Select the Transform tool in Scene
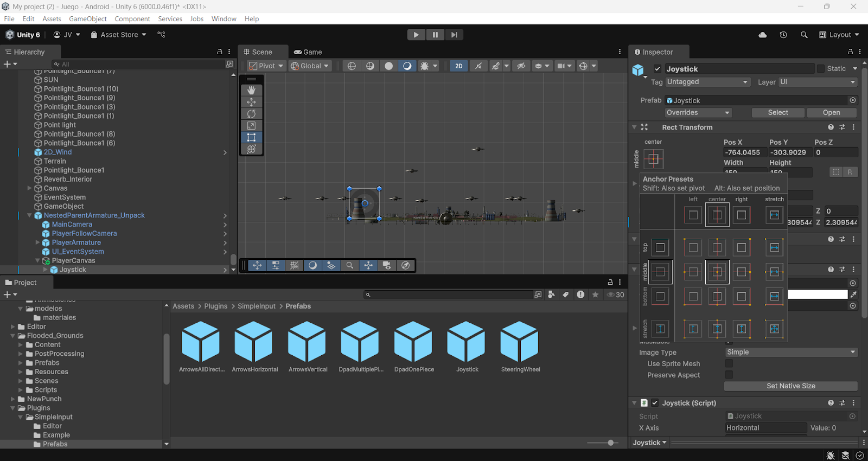 pyautogui.click(x=251, y=149)
